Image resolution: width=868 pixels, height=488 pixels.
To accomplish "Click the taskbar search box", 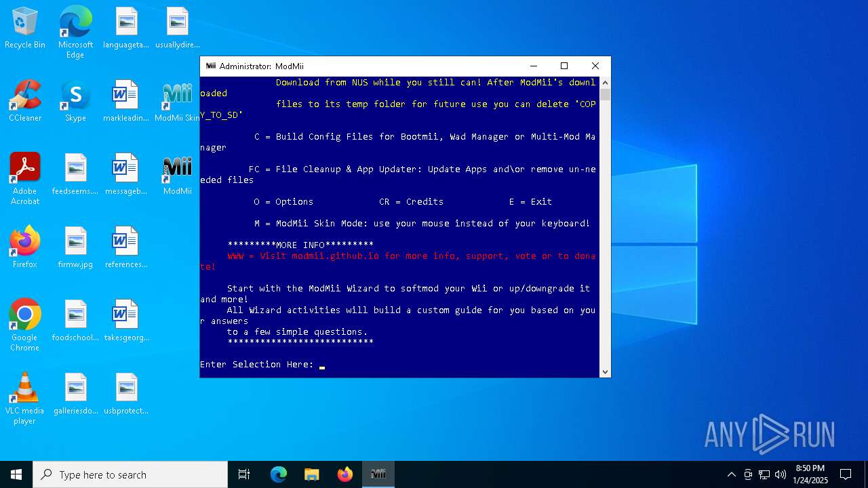I will [130, 474].
